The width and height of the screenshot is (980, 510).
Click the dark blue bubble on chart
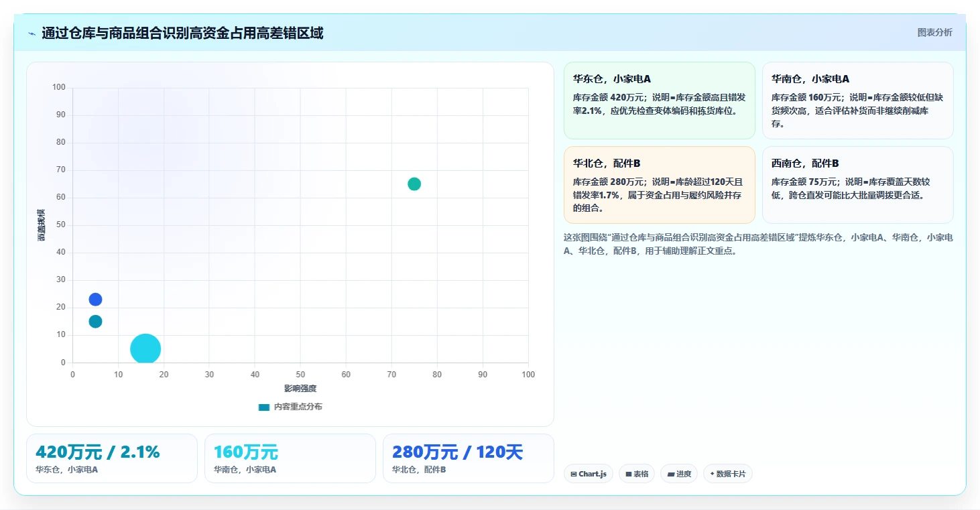tap(95, 300)
